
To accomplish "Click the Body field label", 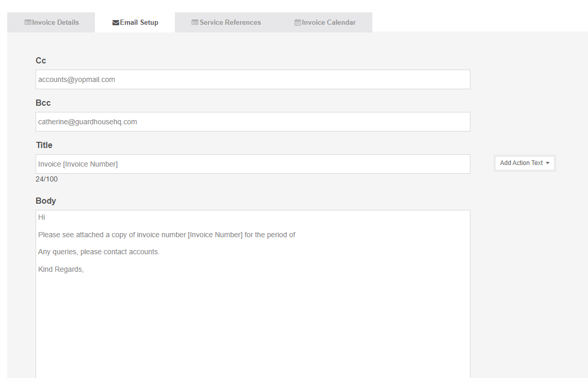I will [46, 201].
